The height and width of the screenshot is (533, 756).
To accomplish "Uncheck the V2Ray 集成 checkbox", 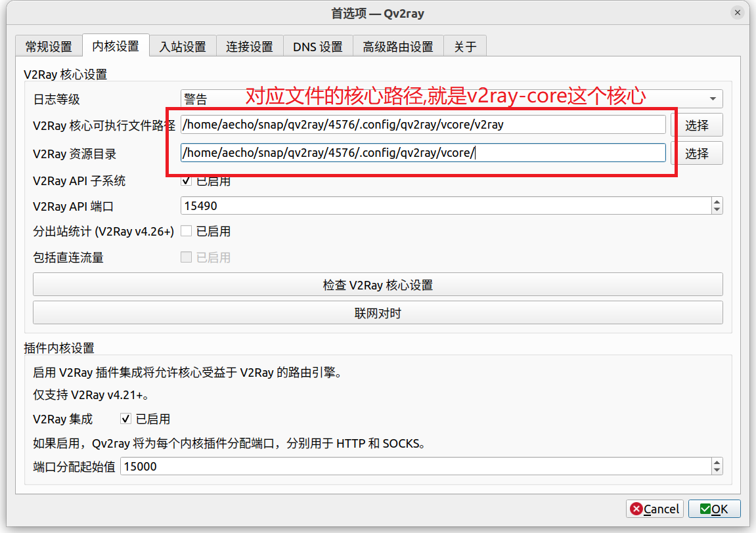I will pyautogui.click(x=126, y=419).
